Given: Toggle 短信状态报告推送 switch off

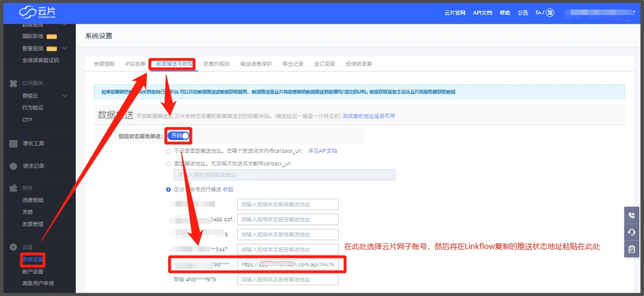Looking at the screenshot, I should click(x=179, y=136).
